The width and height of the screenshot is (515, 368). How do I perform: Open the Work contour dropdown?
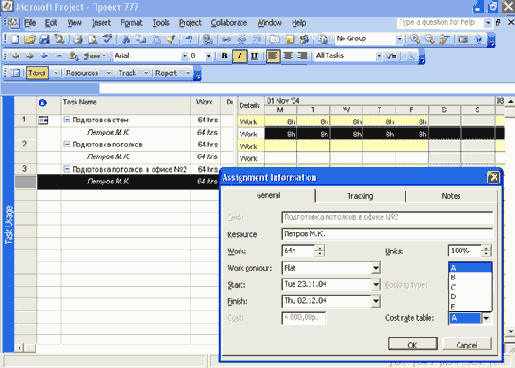(x=376, y=268)
